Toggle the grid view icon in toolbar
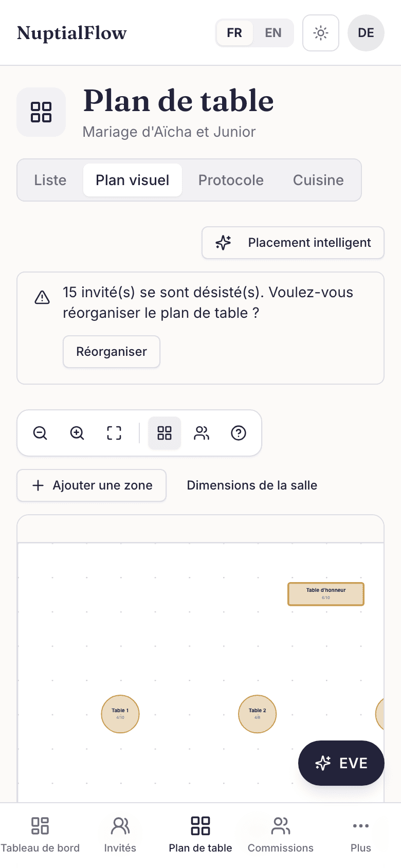 165,433
